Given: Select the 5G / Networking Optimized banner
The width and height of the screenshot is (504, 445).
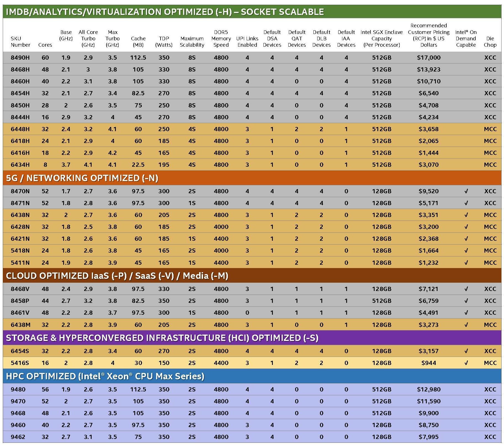Looking at the screenshot, I should click(82, 178).
